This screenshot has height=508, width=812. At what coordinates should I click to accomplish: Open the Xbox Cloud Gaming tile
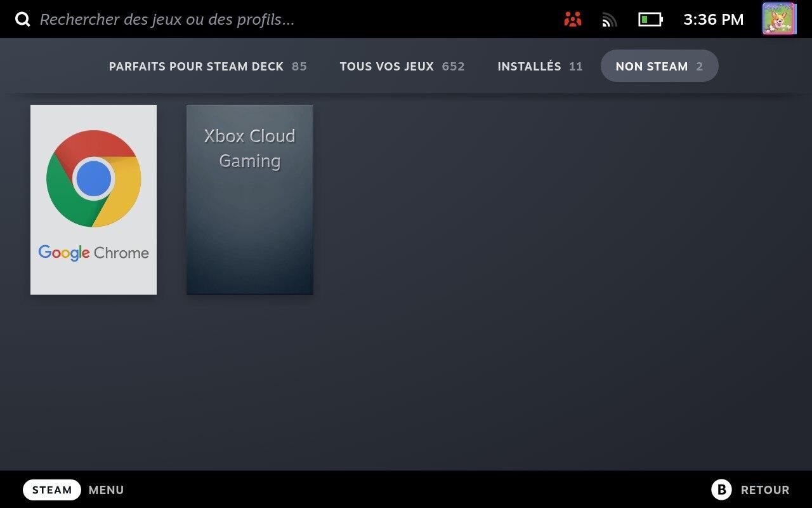coord(250,199)
